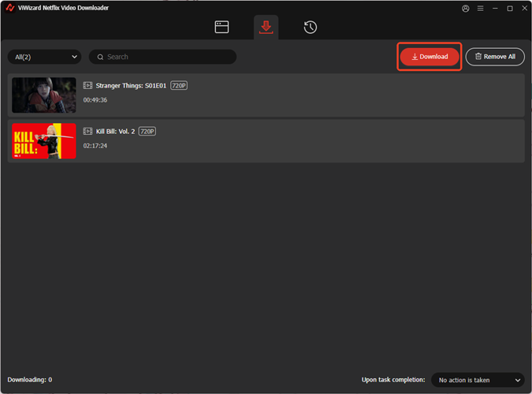Click the Upon task completion label
This screenshot has height=394, width=532.
(x=393, y=380)
